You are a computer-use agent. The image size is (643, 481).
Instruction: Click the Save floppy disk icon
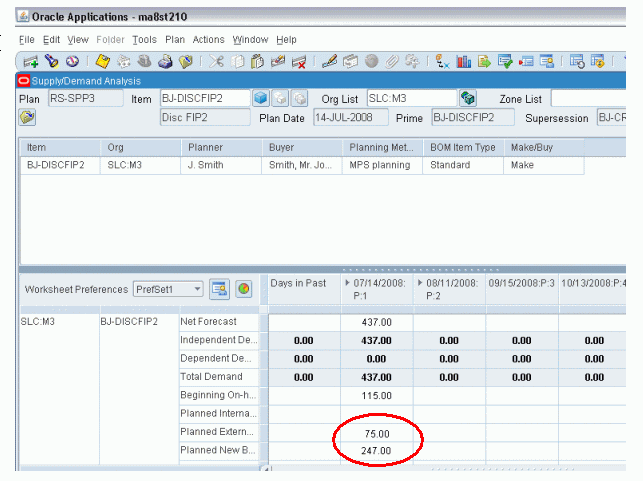tap(103, 62)
